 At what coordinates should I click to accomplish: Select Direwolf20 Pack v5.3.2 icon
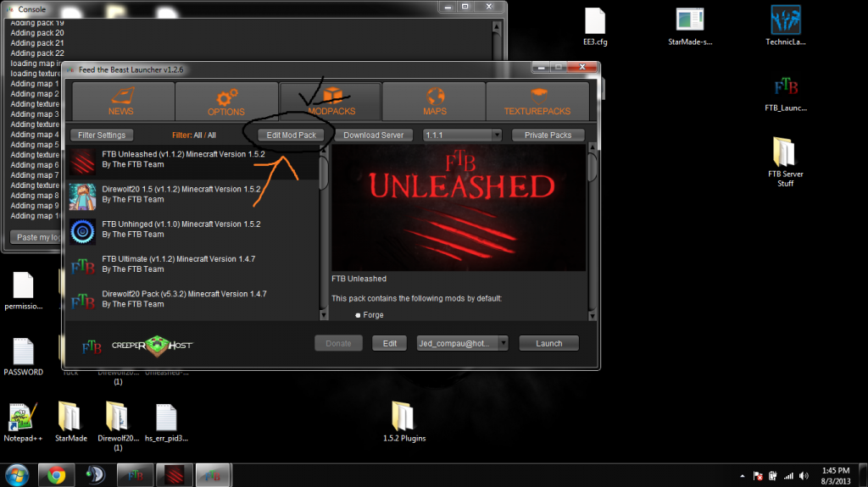82,302
